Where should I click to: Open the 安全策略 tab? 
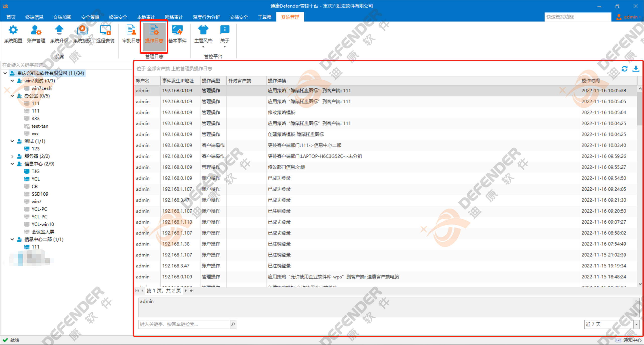pyautogui.click(x=90, y=17)
